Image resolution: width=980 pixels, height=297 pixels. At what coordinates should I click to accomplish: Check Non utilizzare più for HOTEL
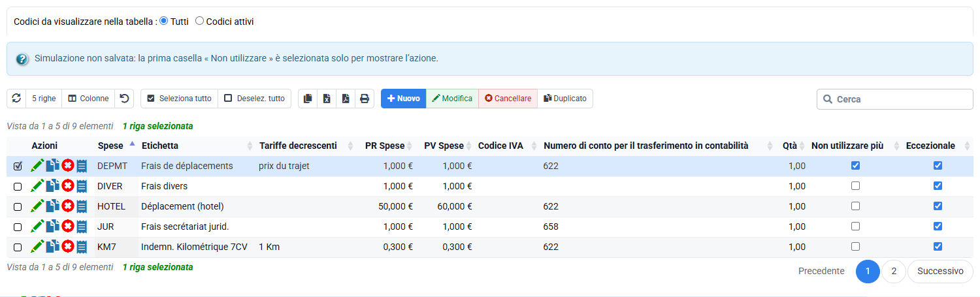(x=855, y=206)
